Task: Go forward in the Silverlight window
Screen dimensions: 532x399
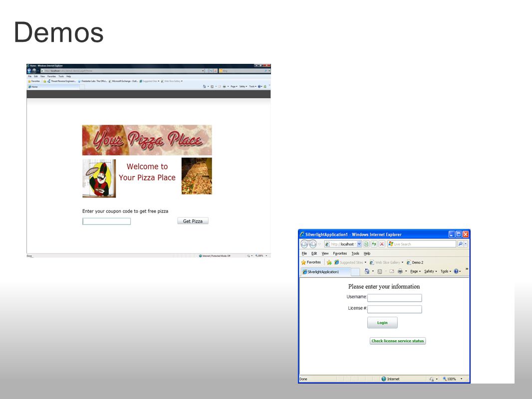Action: 312,244
